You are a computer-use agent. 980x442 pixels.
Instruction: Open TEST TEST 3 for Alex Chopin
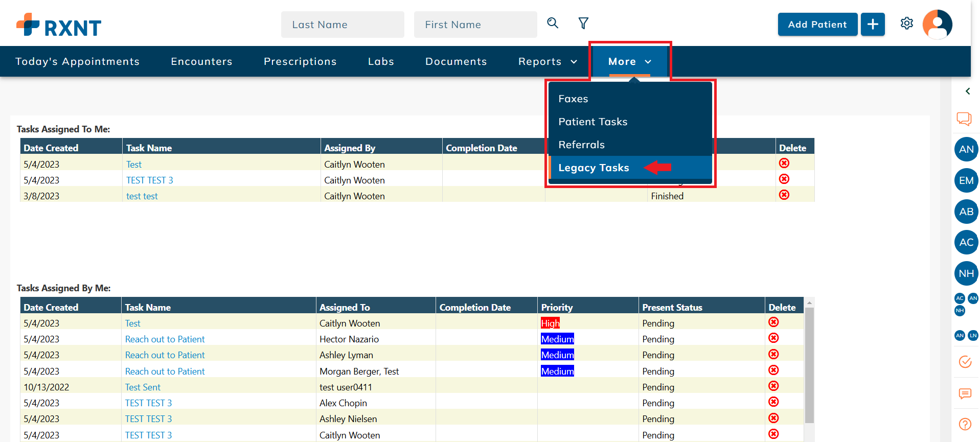point(148,403)
